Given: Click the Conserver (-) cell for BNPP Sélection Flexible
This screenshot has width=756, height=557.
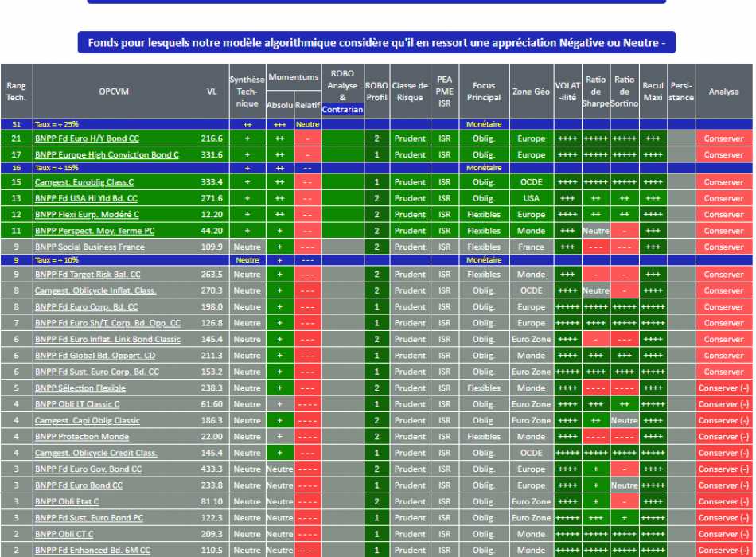Looking at the screenshot, I should pyautogui.click(x=723, y=388).
